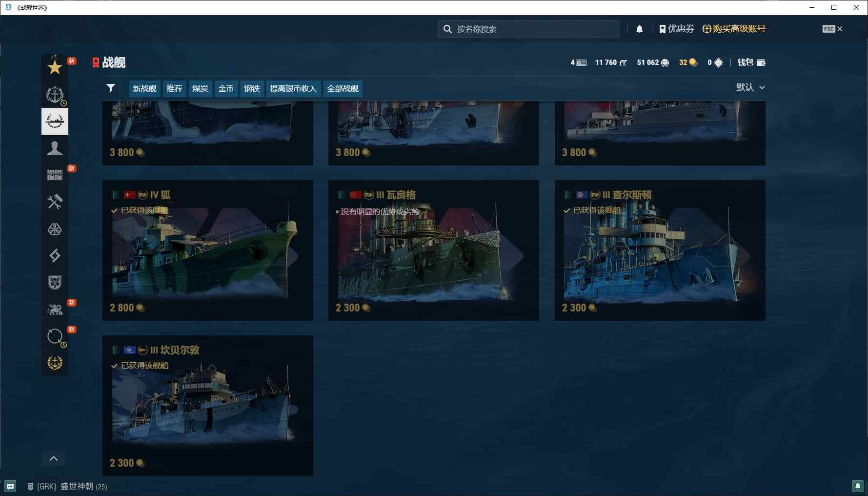Open the gold anchor wreath section
868x496 pixels.
[55, 363]
